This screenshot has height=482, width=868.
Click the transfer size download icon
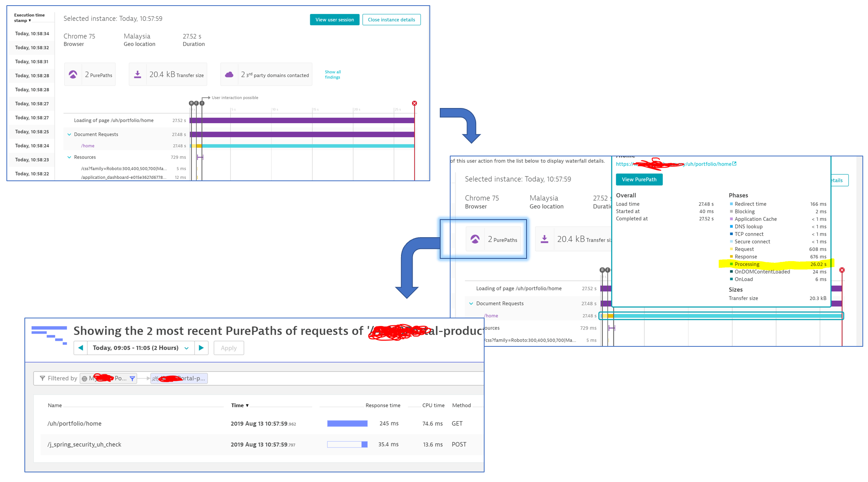click(138, 74)
